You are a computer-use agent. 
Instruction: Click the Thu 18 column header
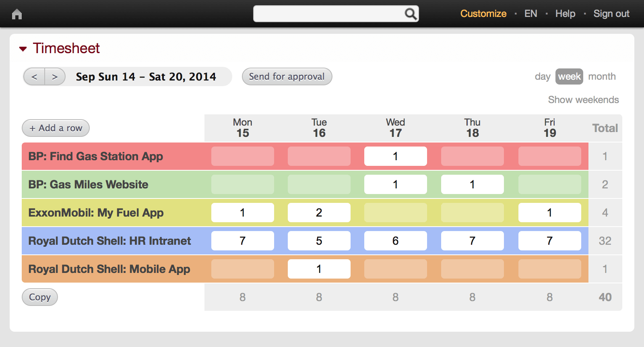tap(473, 128)
